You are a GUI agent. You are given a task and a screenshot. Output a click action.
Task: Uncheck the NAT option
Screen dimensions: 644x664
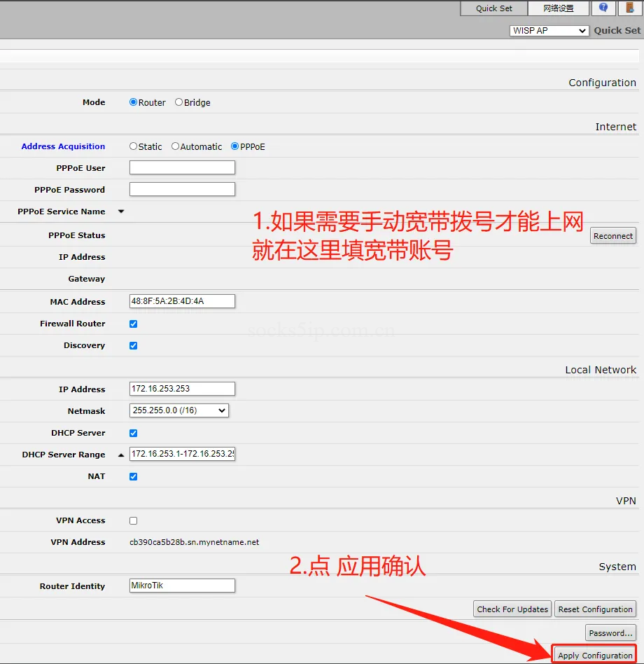[x=133, y=476]
